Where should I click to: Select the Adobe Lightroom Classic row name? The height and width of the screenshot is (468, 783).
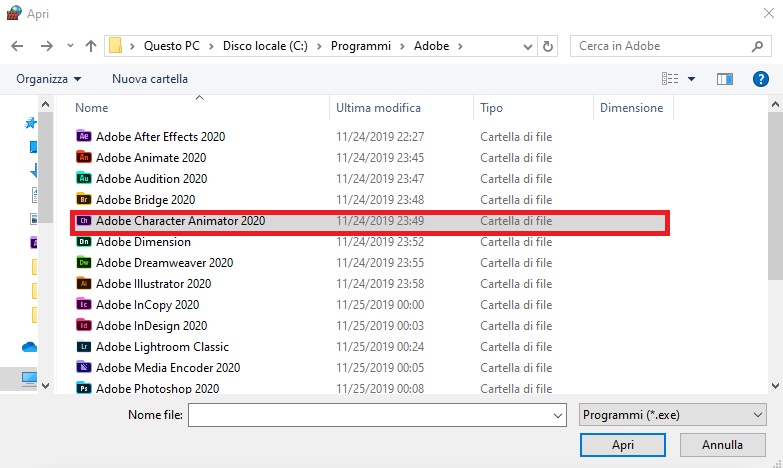[x=162, y=347]
